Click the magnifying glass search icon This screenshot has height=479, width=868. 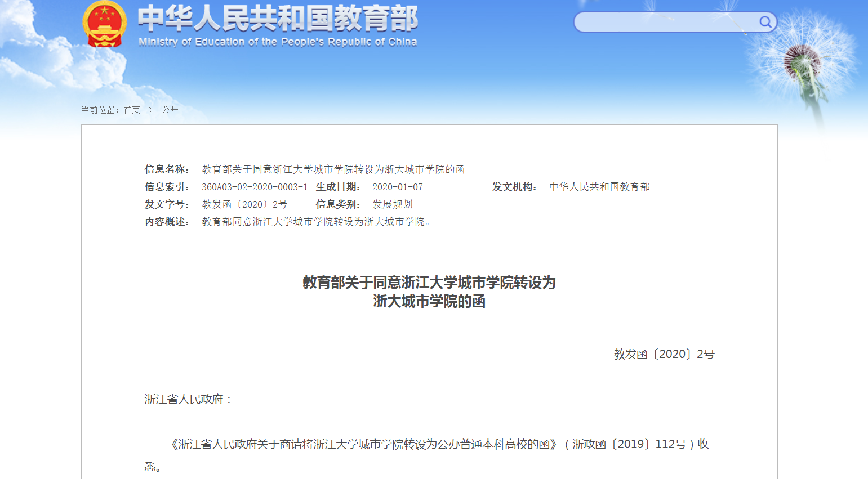(765, 22)
